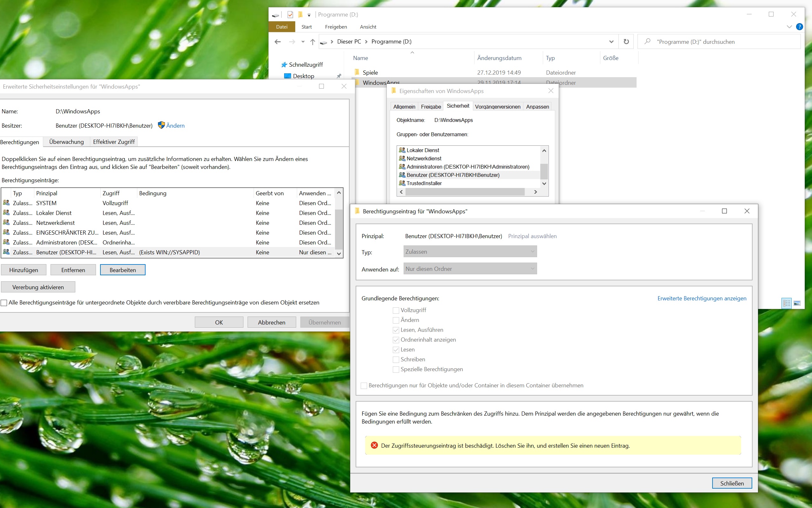
Task: Toggle the Schreiben permission checkbox
Action: pos(396,359)
